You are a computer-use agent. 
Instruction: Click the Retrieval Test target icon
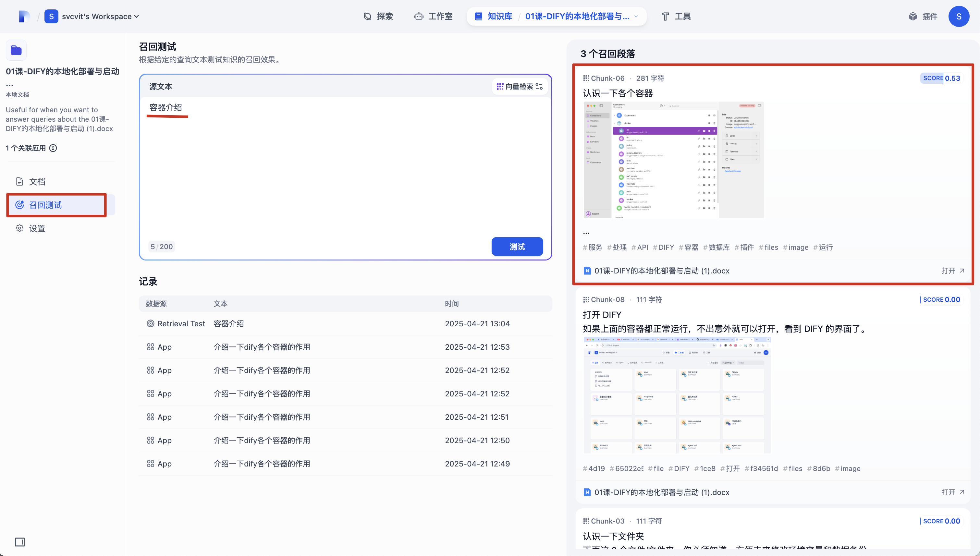point(151,324)
